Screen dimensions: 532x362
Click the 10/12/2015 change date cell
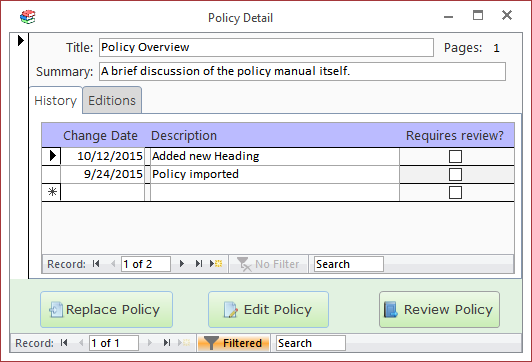tap(102, 156)
